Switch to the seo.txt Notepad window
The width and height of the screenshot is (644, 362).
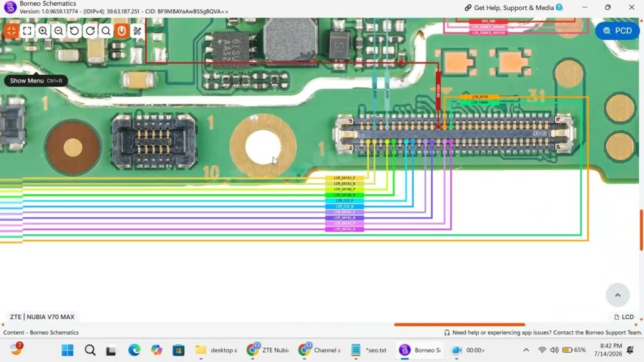click(369, 350)
